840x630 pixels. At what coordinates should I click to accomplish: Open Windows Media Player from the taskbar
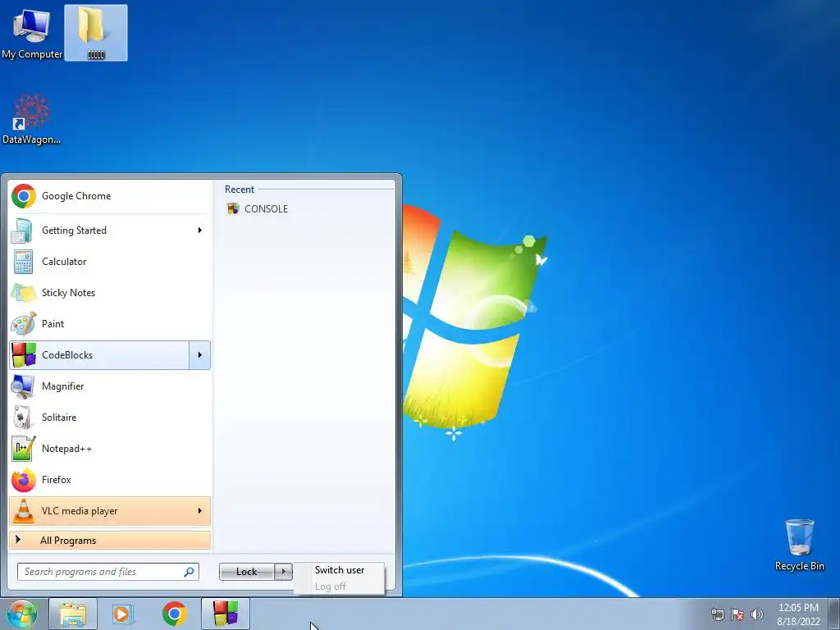pos(123,614)
